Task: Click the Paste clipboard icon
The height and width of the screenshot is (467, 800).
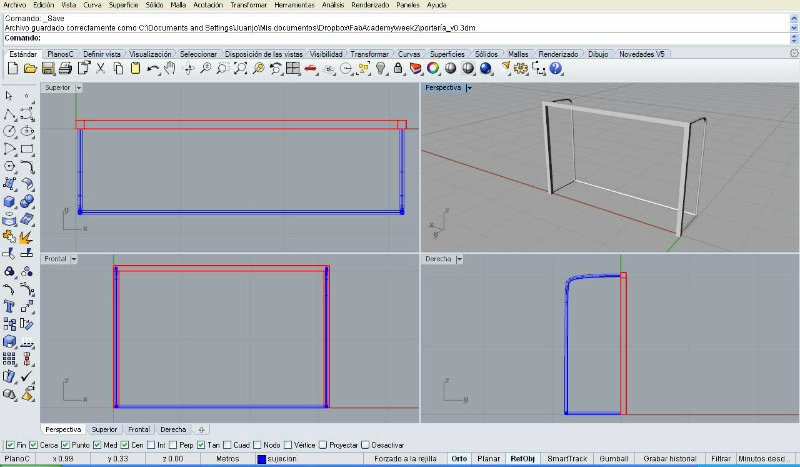Action: tap(135, 68)
